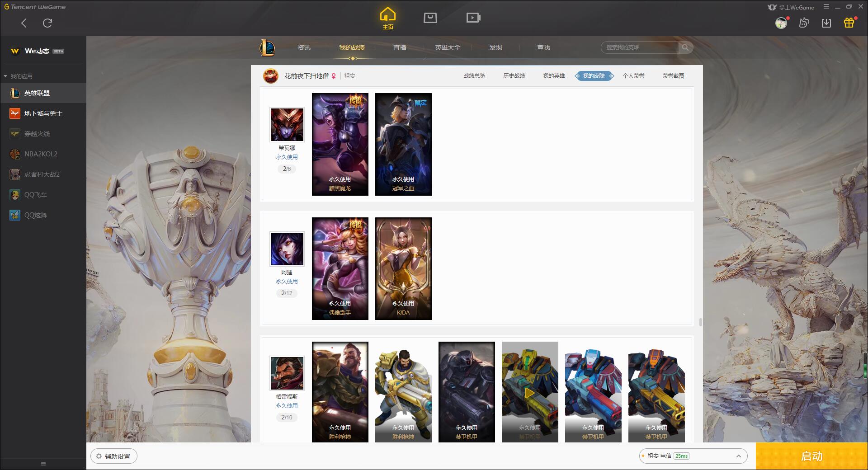The height and width of the screenshot is (470, 868).
Task: Click the search magnifier button
Action: click(685, 47)
